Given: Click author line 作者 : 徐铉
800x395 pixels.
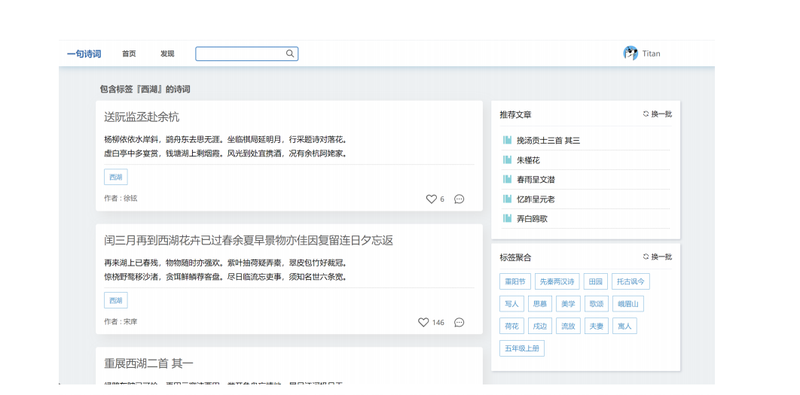Looking at the screenshot, I should click(121, 199).
